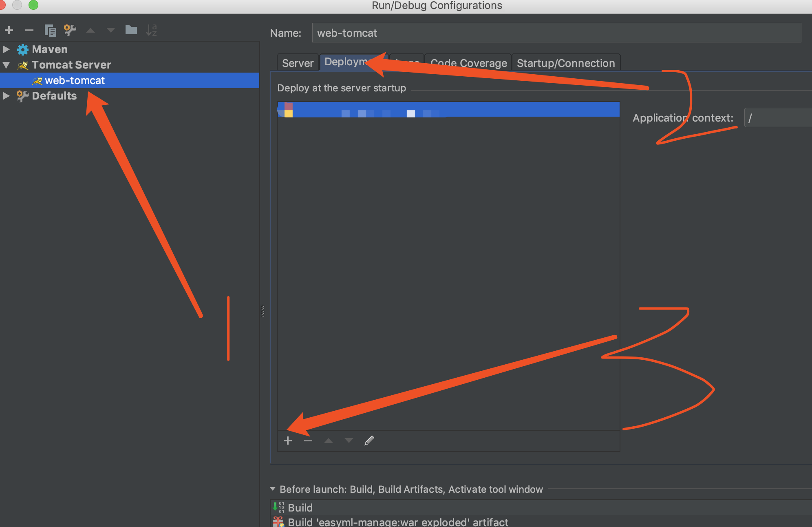812x527 pixels.
Task: Click the panel splitter handle
Action: pos(263,311)
